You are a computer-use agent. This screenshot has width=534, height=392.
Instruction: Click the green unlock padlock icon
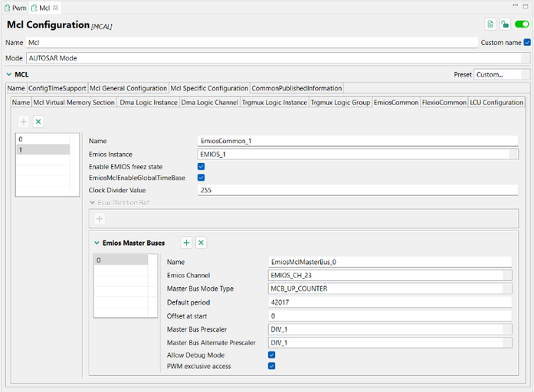pyautogui.click(x=505, y=24)
